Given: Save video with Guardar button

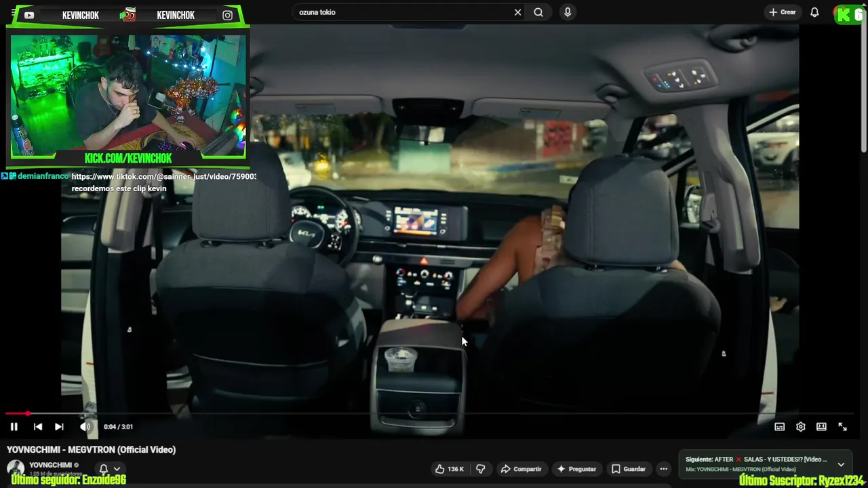Looking at the screenshot, I should 629,469.
